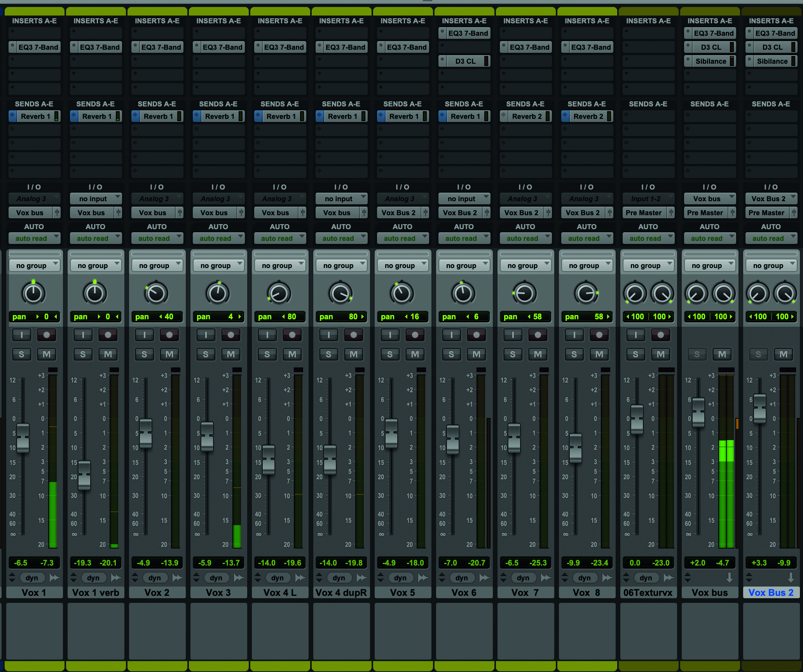This screenshot has width=803, height=672.
Task: Solo the Vox 1 track
Action: (x=22, y=354)
